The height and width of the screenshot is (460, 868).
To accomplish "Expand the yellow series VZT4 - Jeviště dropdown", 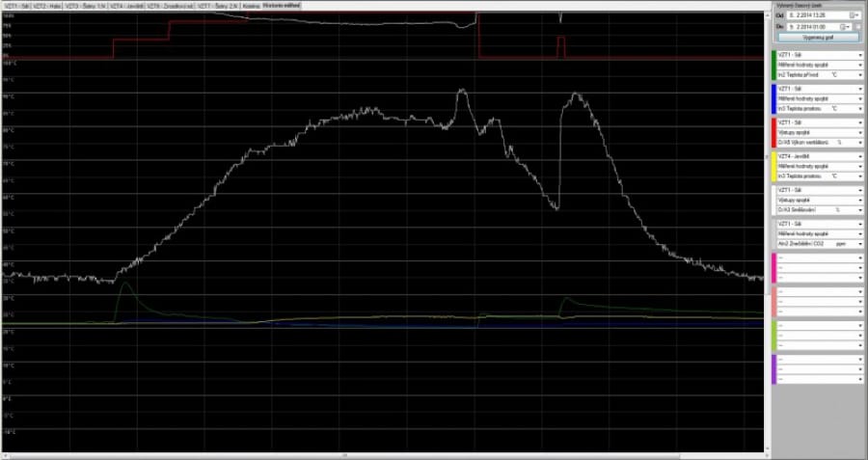I will 859,156.
